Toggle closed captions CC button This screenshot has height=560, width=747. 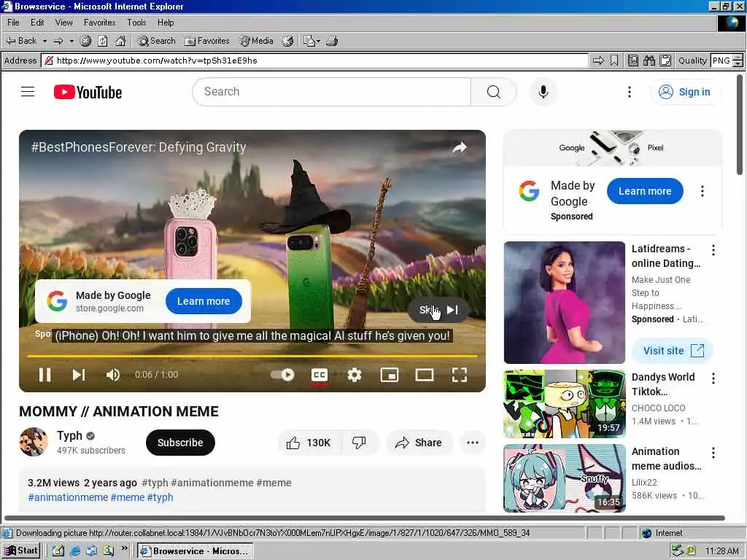click(320, 375)
